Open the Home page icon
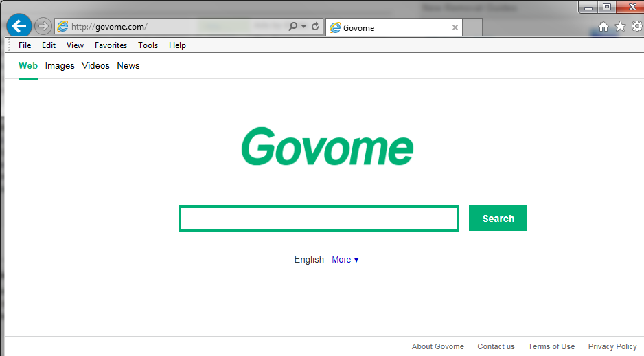 [x=603, y=27]
